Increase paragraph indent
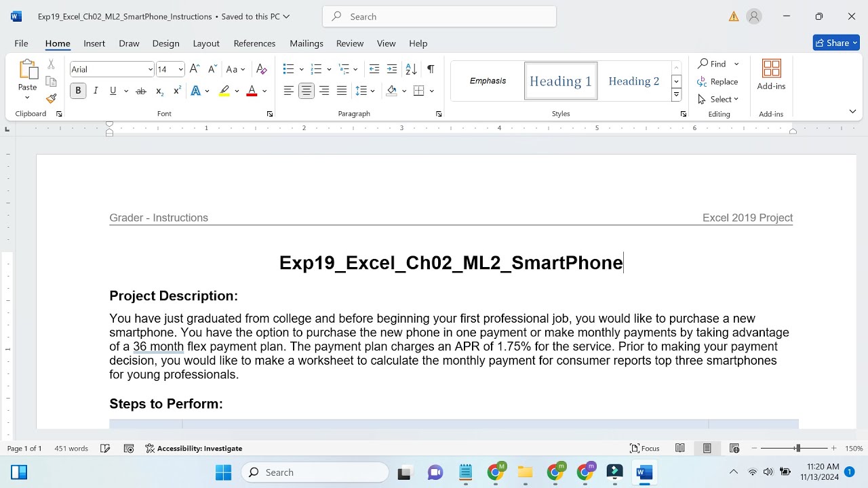 392,69
